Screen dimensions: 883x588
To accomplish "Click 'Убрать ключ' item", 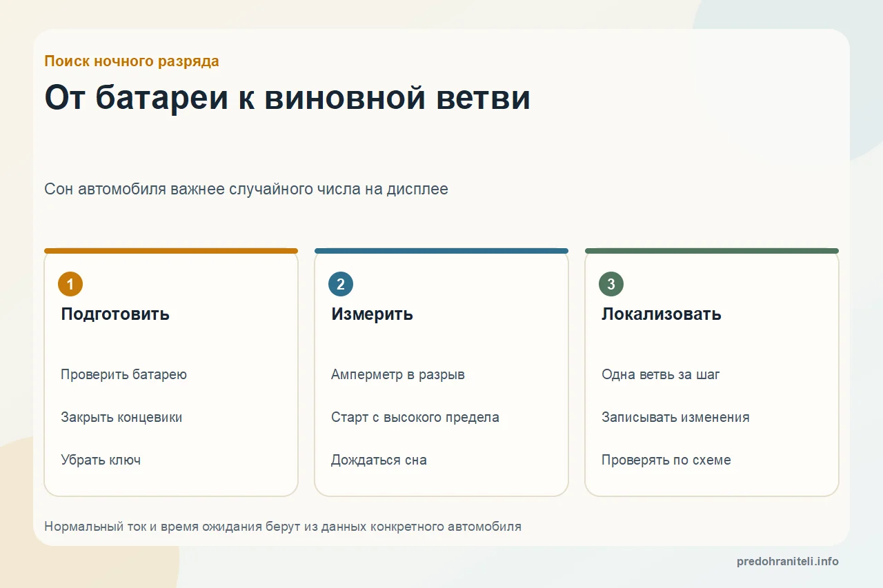I will 101,460.
